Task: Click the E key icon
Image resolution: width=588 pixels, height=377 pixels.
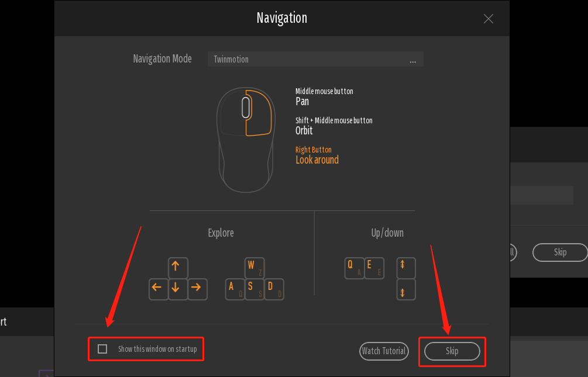Action: point(374,268)
